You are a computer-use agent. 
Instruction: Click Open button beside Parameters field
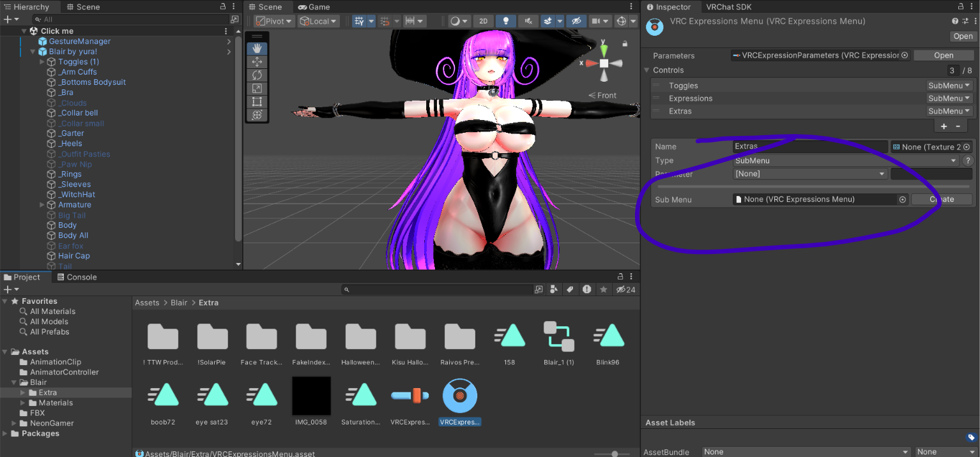pos(944,56)
